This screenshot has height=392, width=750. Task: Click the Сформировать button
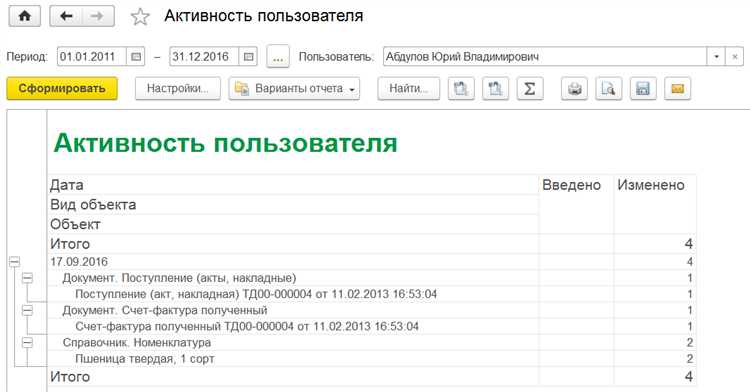click(62, 88)
